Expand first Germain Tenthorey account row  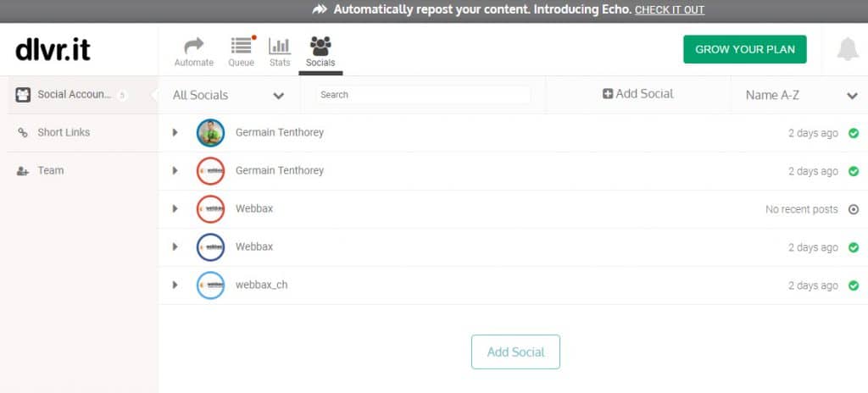[x=175, y=132]
